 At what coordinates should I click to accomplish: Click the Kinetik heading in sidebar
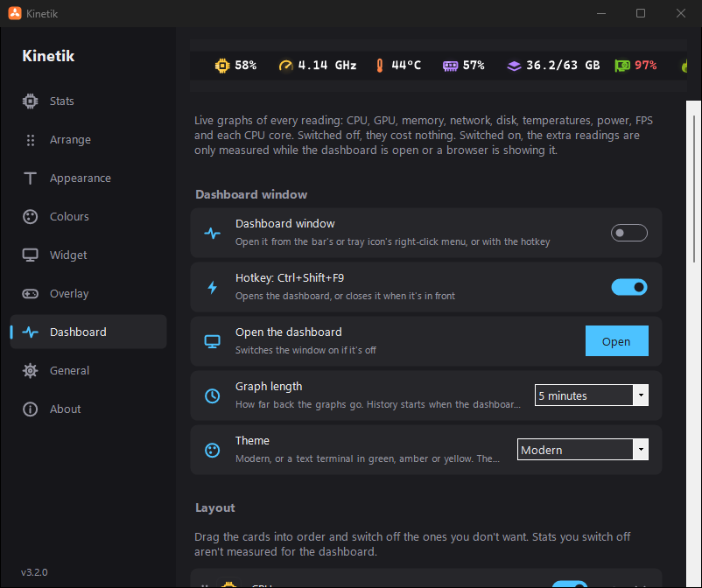pyautogui.click(x=48, y=56)
